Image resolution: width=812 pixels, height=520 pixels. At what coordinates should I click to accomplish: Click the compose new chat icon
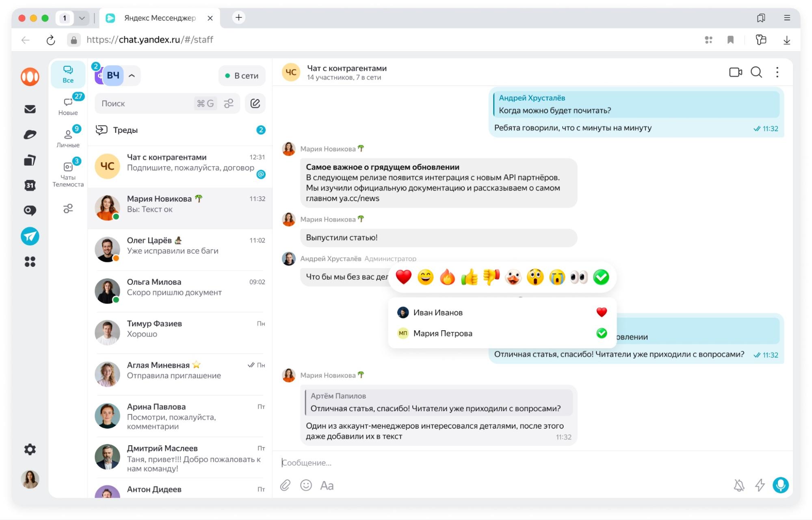point(255,103)
